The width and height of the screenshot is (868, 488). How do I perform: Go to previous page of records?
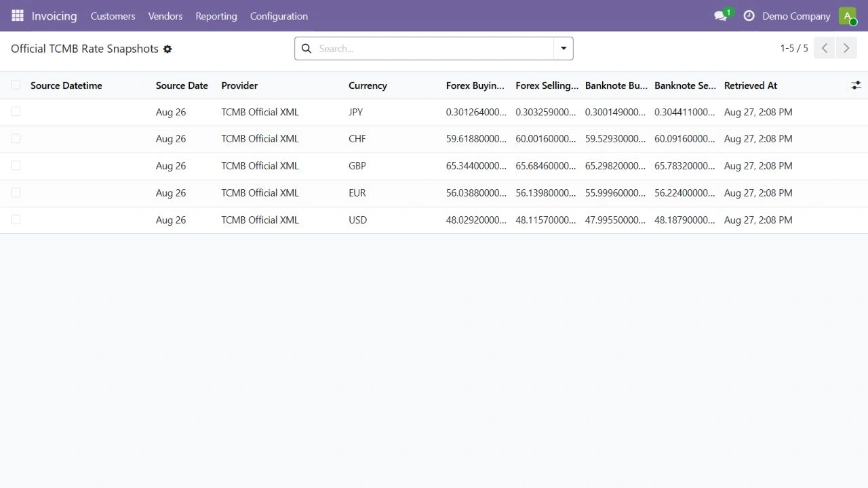[x=825, y=48]
